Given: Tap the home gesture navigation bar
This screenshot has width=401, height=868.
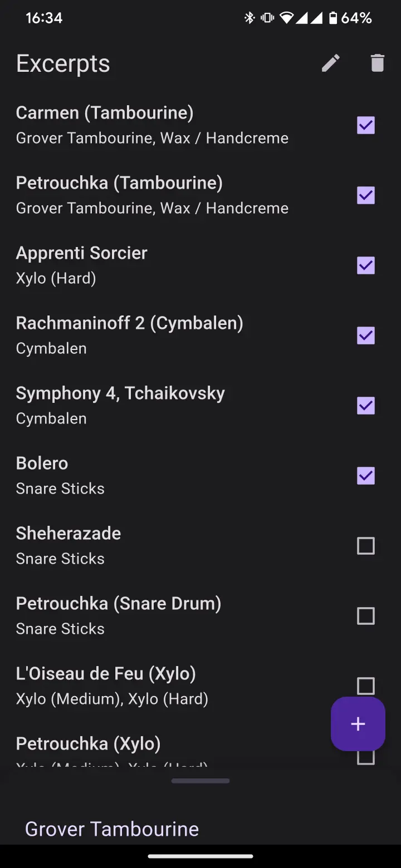Looking at the screenshot, I should 200,856.
